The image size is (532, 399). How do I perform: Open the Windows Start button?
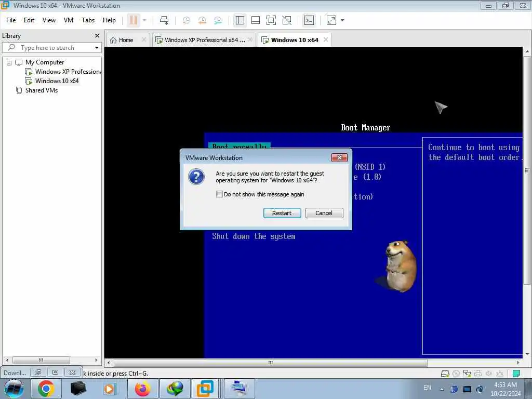(x=14, y=389)
